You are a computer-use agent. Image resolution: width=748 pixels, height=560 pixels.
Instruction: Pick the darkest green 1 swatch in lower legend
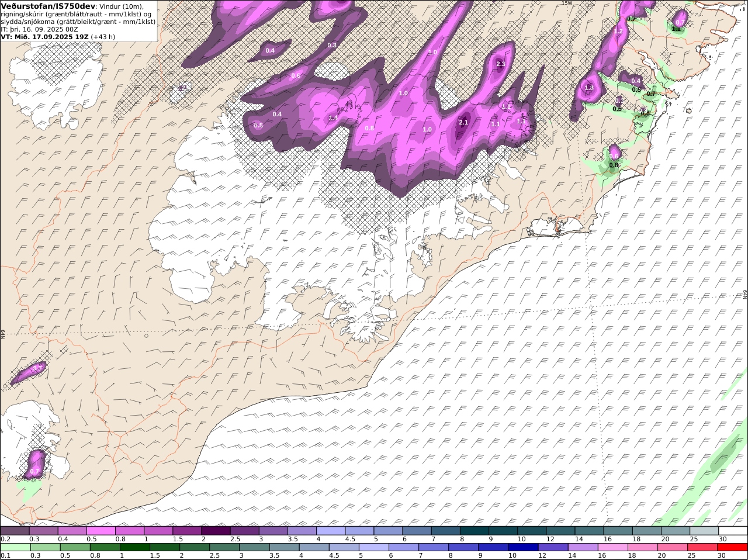(x=134, y=548)
